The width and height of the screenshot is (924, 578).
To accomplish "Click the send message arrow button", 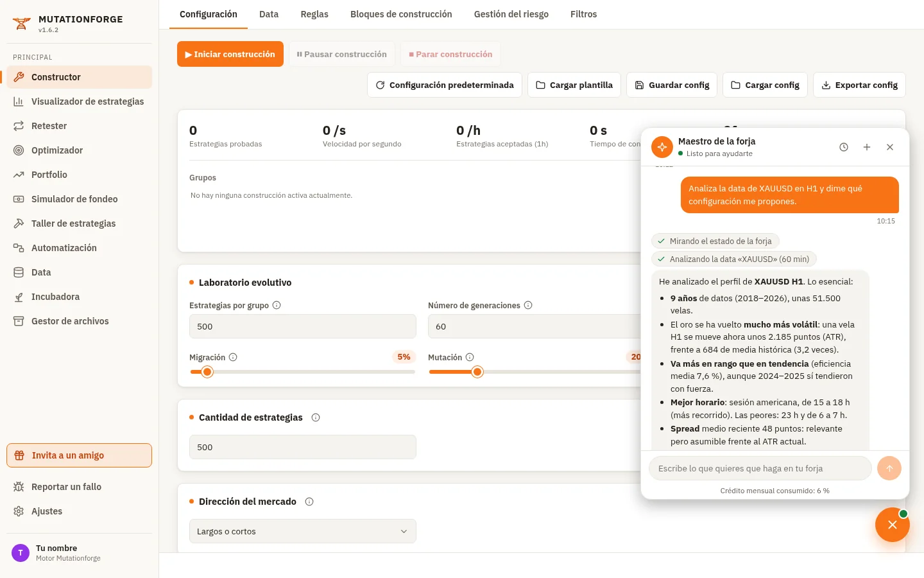I will 889,468.
